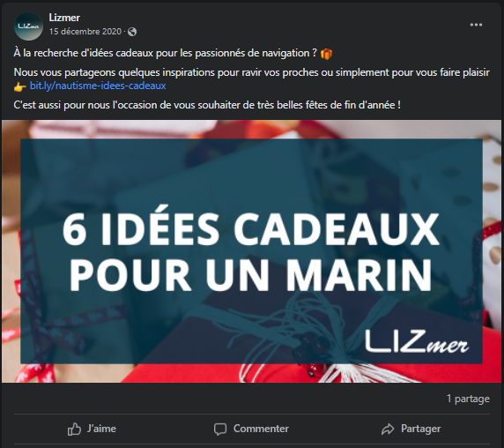
Task: Open the bit.ly/nautisme-idees-cadeaux link
Action: (98, 86)
